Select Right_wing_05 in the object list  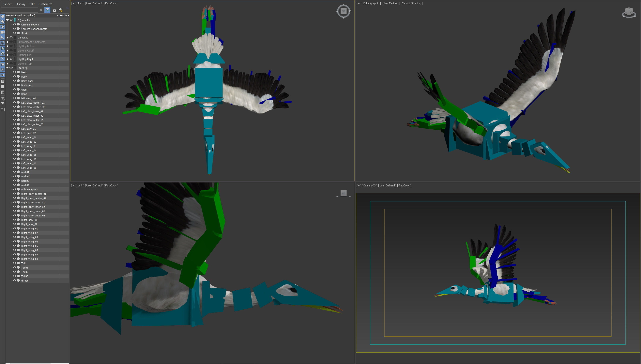(x=29, y=246)
